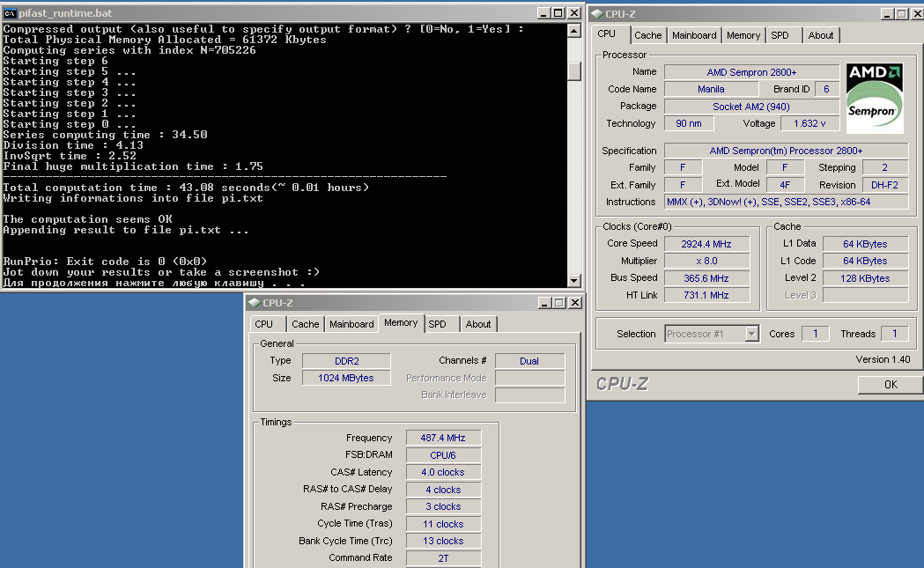Click the Revision value 'DH-F2'
Image resolution: width=924 pixels, height=568 pixels.
coord(884,185)
